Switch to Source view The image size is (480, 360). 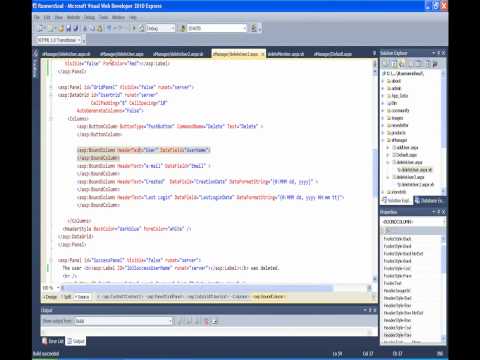[x=82, y=297]
